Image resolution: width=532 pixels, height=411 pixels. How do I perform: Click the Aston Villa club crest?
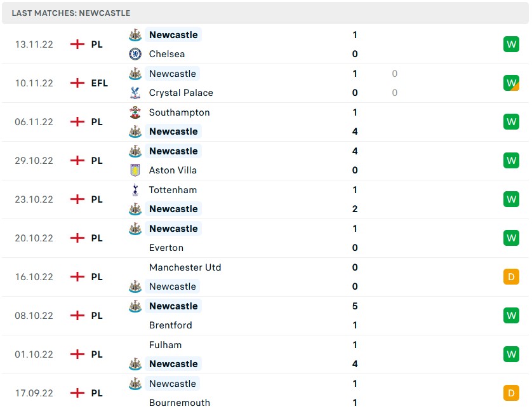tap(135, 170)
